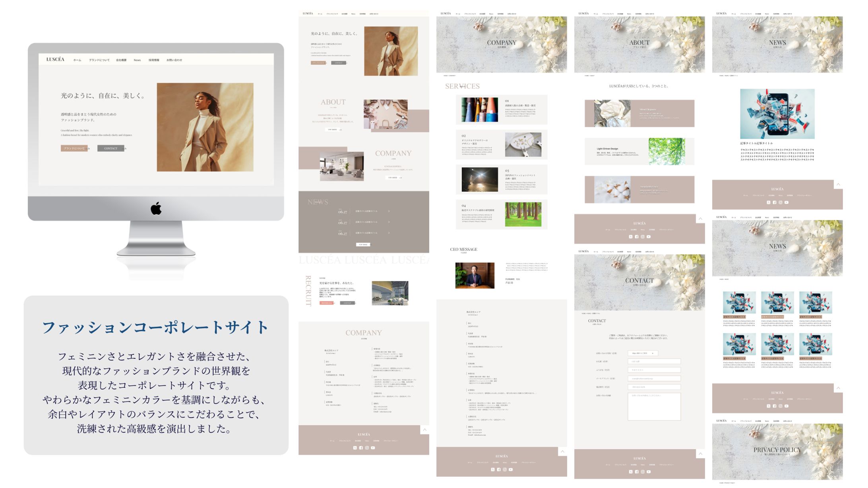868x488 pixels.
Task: Click the HOME breadcrumb on the CONTACT page
Action: coord(583,313)
